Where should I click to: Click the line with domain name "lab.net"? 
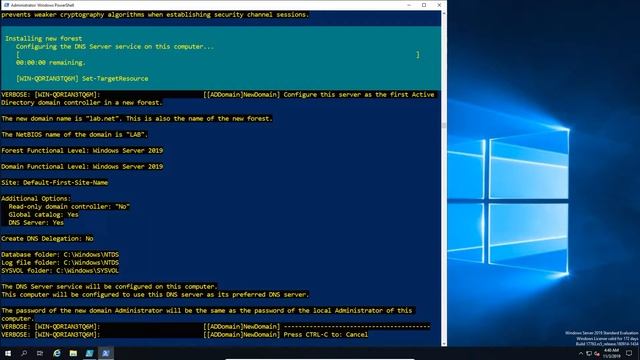click(137, 118)
